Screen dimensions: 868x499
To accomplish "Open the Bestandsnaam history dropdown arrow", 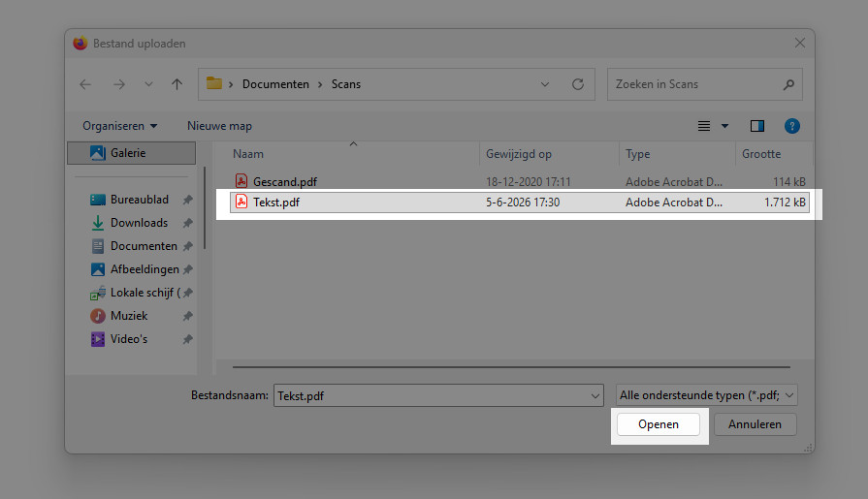I will coord(595,396).
